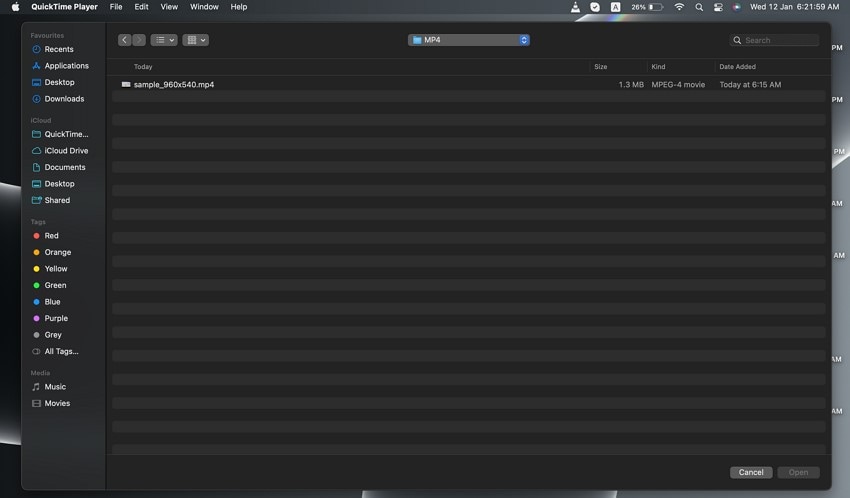Select the Orange tag
850x498 pixels.
57,252
